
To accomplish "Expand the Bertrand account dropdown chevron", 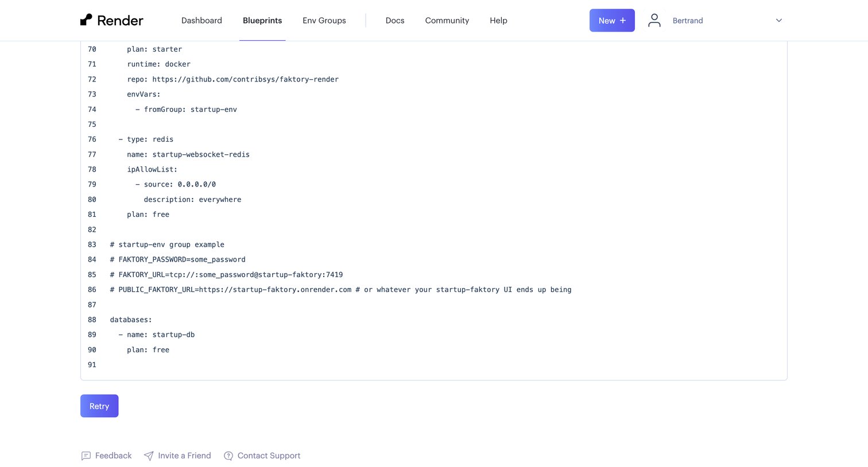I will coord(779,20).
